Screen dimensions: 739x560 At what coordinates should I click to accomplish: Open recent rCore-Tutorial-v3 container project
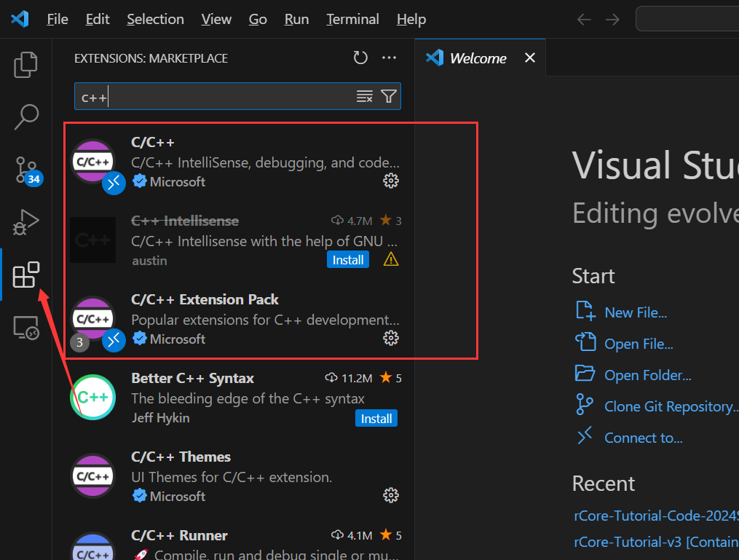pos(656,542)
